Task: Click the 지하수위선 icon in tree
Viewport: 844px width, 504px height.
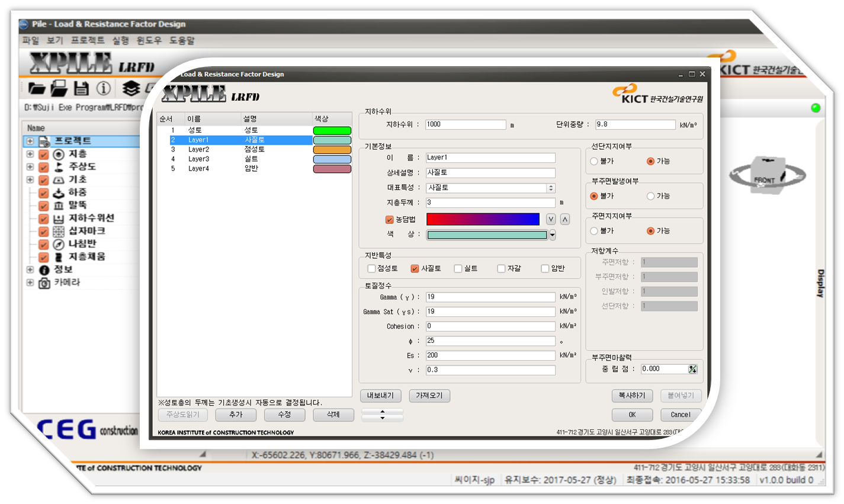Action: pyautogui.click(x=59, y=219)
